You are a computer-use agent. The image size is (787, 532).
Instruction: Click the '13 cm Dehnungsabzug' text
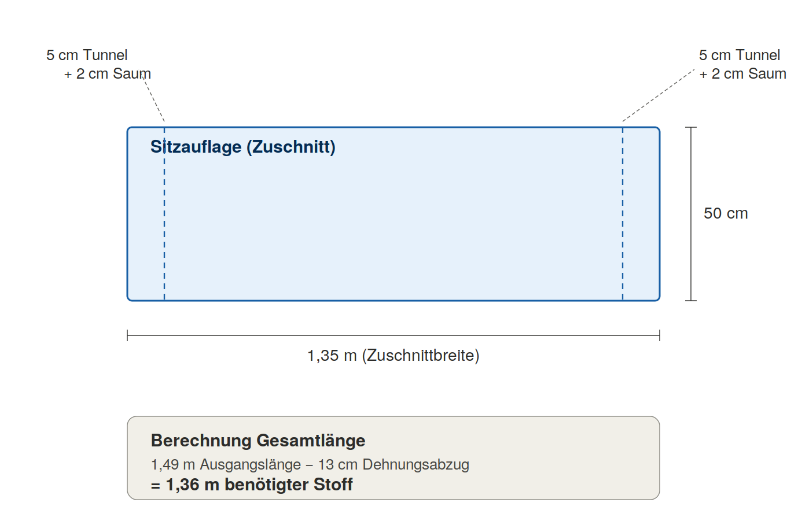394,464
